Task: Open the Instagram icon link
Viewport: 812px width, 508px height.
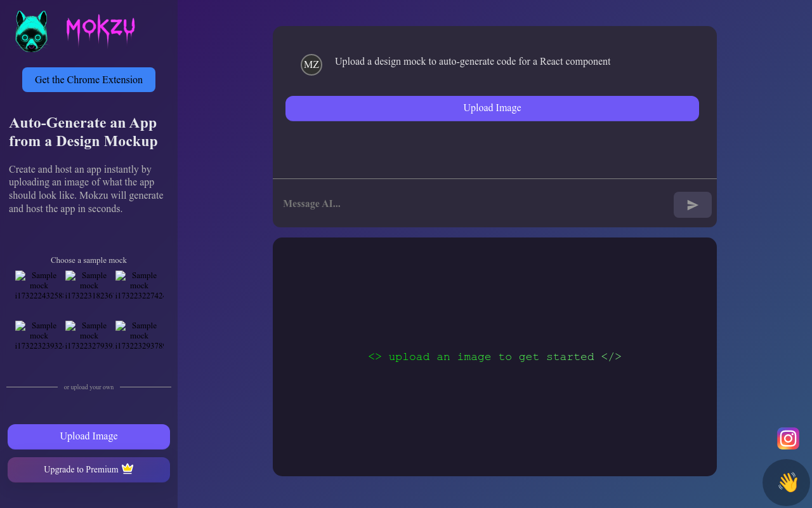Action: [788, 438]
